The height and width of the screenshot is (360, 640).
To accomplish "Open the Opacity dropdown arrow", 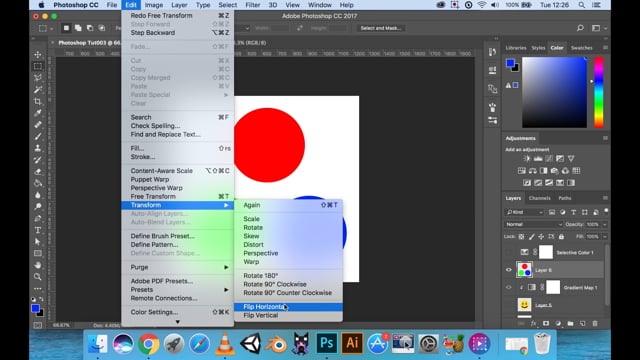I will pos(604,224).
